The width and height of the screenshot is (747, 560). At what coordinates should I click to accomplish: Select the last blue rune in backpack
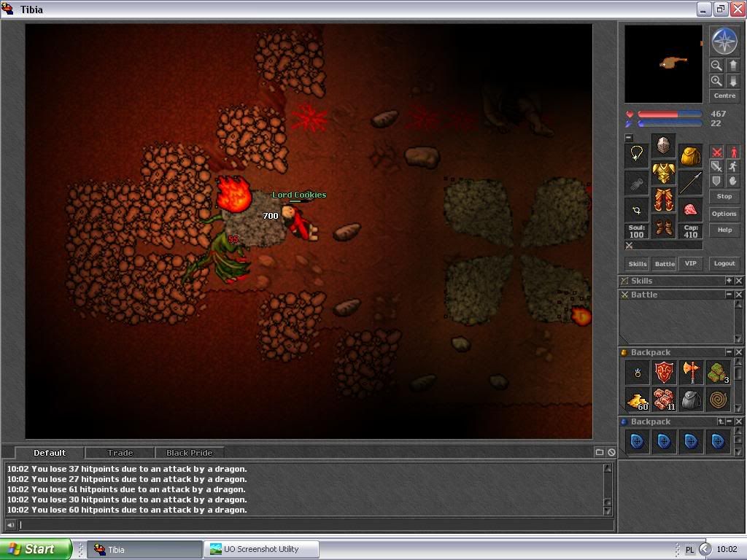pos(718,441)
